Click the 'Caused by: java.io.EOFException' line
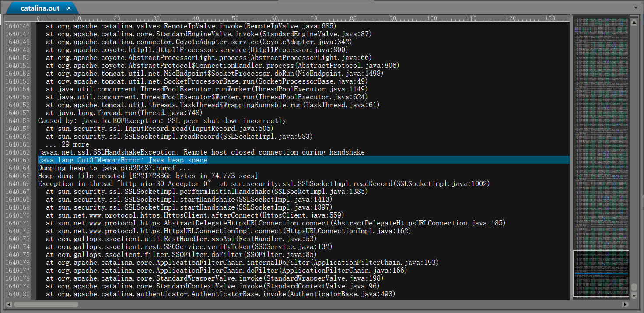 pyautogui.click(x=162, y=121)
